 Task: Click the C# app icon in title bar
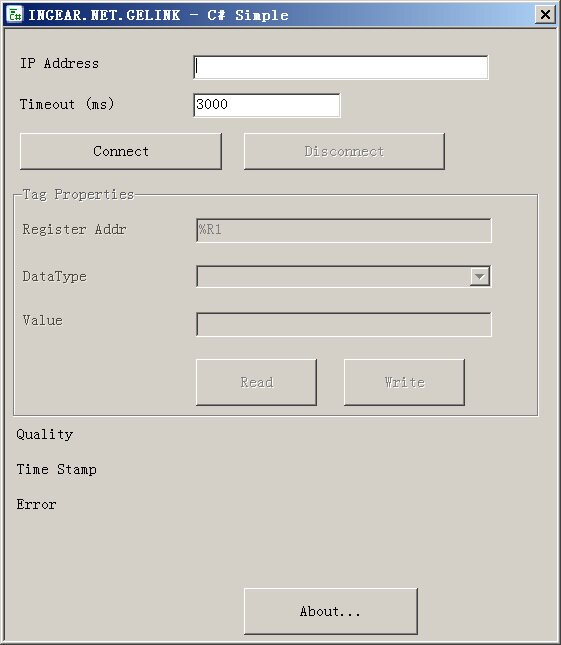(x=15, y=15)
